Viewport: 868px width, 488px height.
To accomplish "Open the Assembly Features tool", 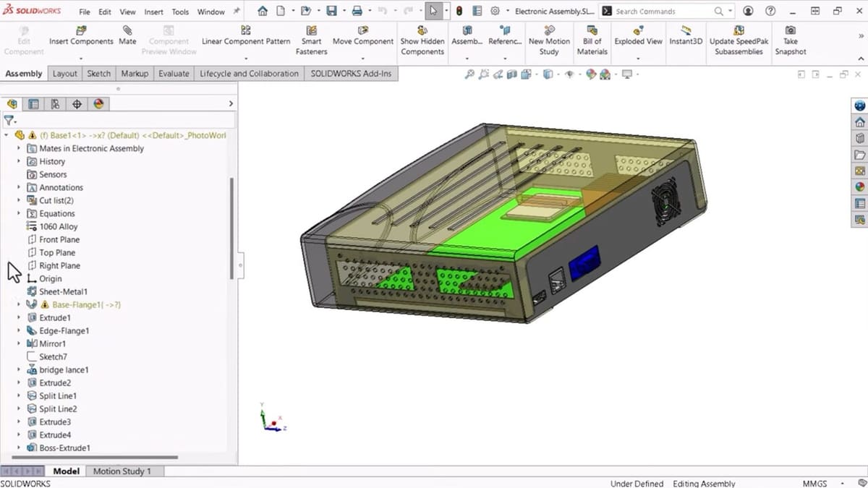I will (x=467, y=35).
